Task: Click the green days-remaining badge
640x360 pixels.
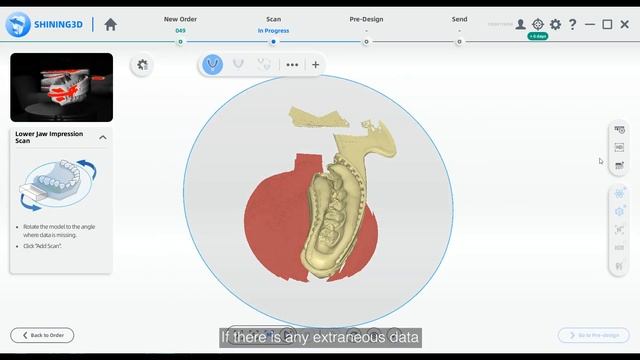Action: [538, 36]
